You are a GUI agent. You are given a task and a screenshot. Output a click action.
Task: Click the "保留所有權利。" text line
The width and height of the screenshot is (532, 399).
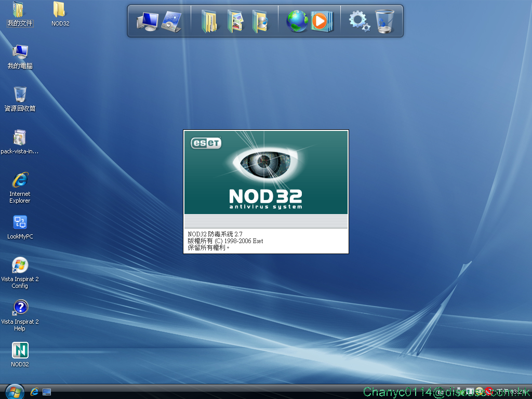(209, 248)
